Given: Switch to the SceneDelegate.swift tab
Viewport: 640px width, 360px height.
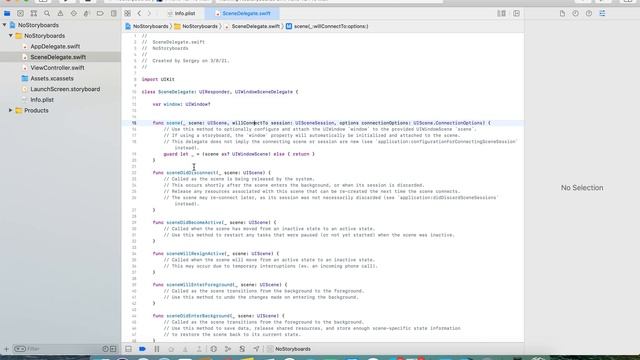Looking at the screenshot, I should [x=242, y=13].
